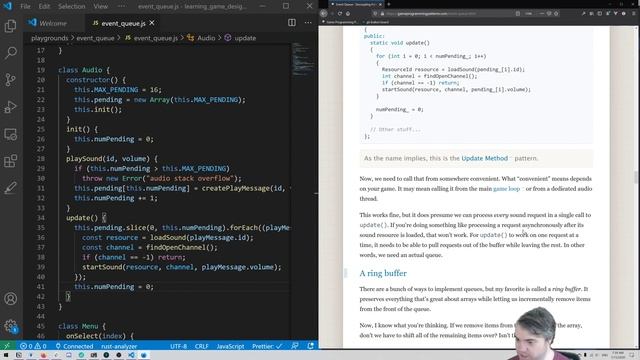The height and width of the screenshot is (360, 640).
Task: Click the event_queue folder breadcrumb
Action: tap(96, 38)
